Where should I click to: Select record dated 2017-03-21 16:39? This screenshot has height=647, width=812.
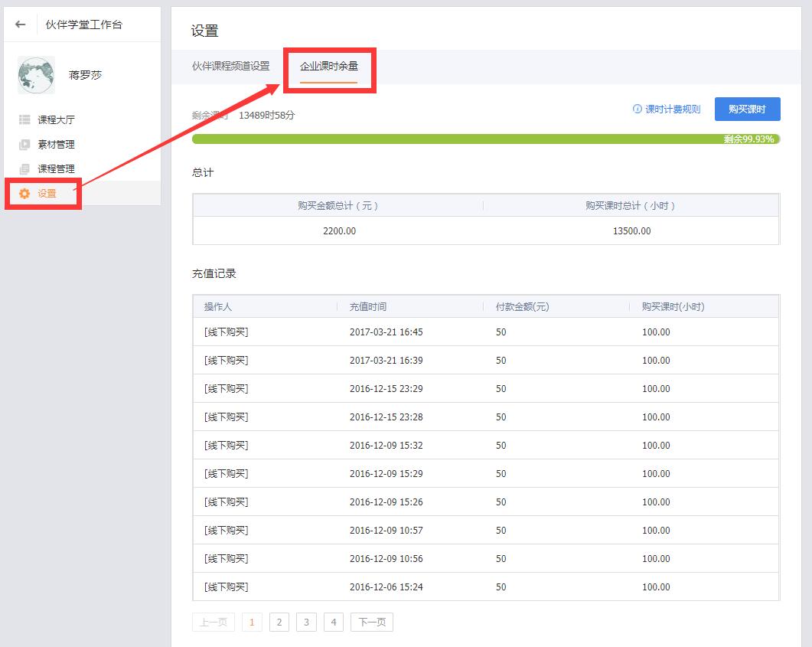point(486,361)
